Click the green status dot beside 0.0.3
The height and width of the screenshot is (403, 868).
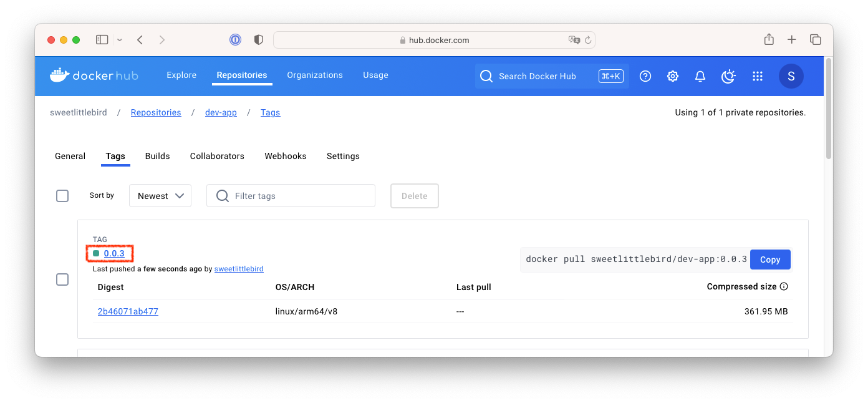[x=96, y=253]
